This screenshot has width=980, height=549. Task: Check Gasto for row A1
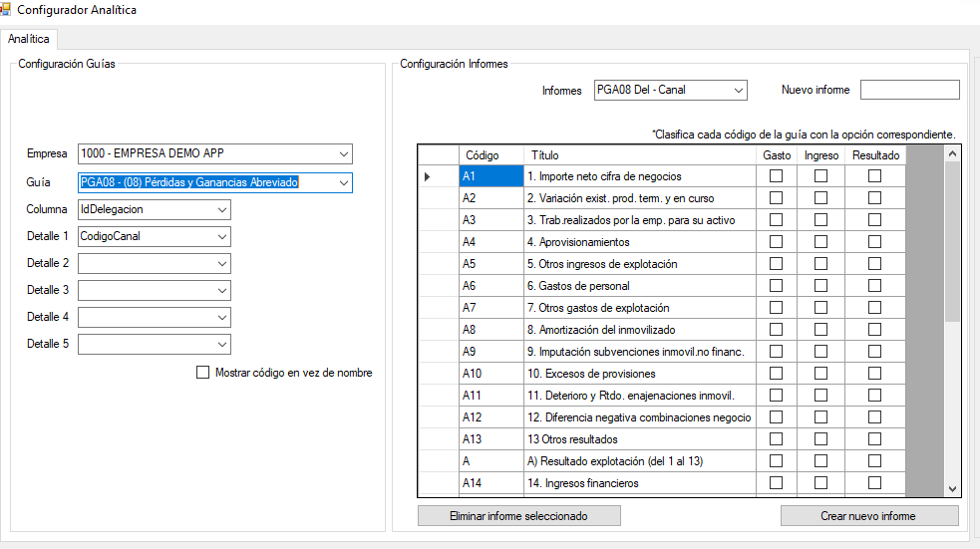[x=777, y=176]
